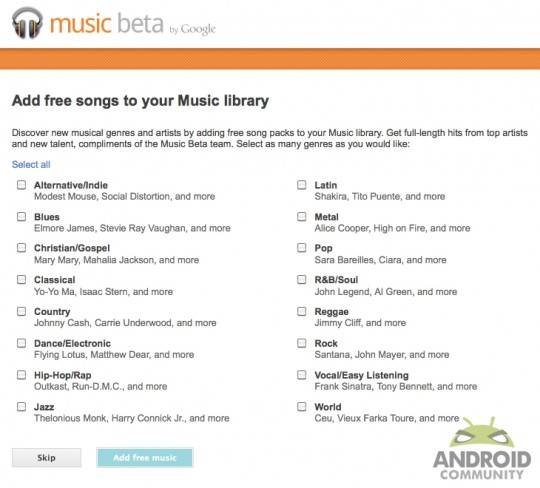This screenshot has height=488, width=540.
Task: Enable the Jazz genre checkbox
Action: click(21, 407)
